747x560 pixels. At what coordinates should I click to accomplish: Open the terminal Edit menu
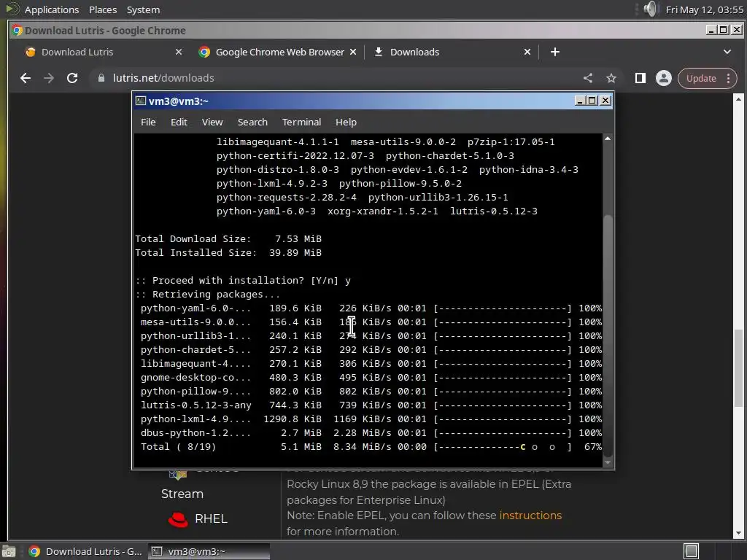click(x=179, y=122)
